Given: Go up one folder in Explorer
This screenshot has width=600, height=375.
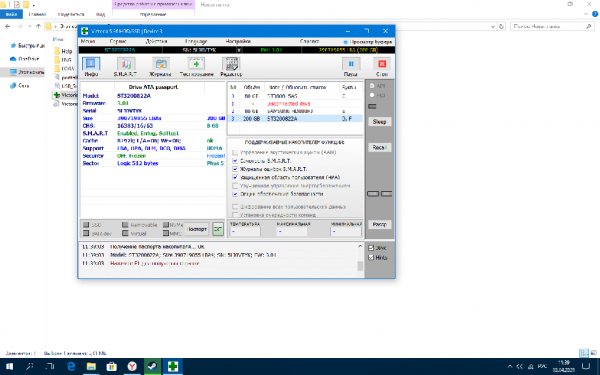Looking at the screenshot, I should coord(38,26).
